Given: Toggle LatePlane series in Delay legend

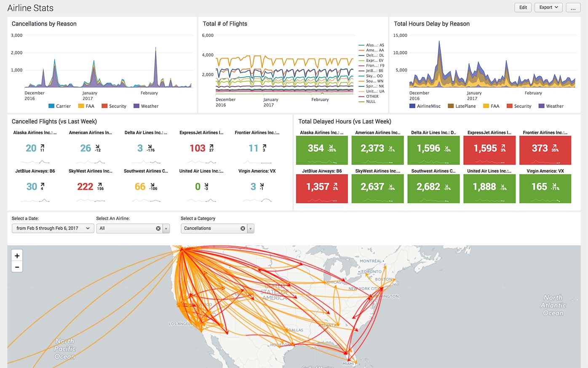Looking at the screenshot, I should (462, 106).
